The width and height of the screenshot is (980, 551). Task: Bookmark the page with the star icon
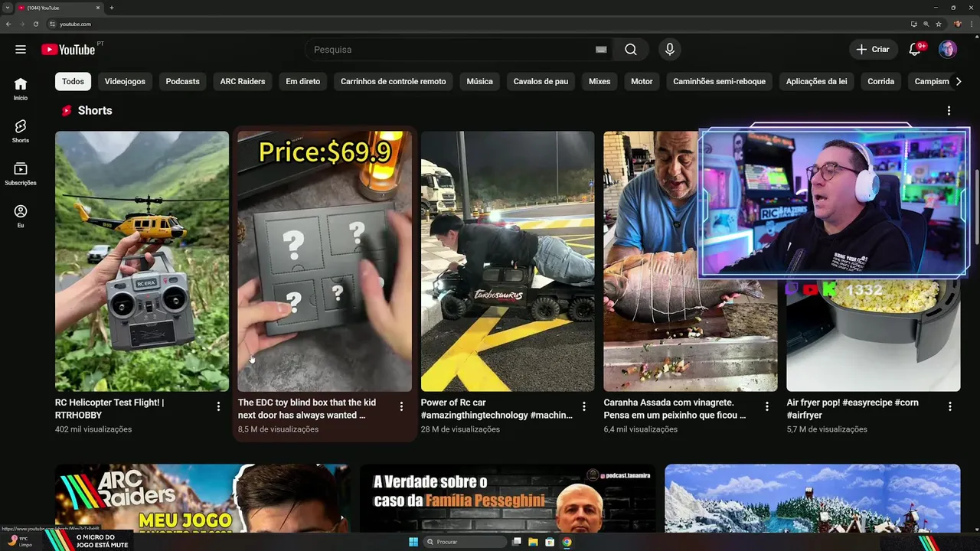tap(939, 24)
